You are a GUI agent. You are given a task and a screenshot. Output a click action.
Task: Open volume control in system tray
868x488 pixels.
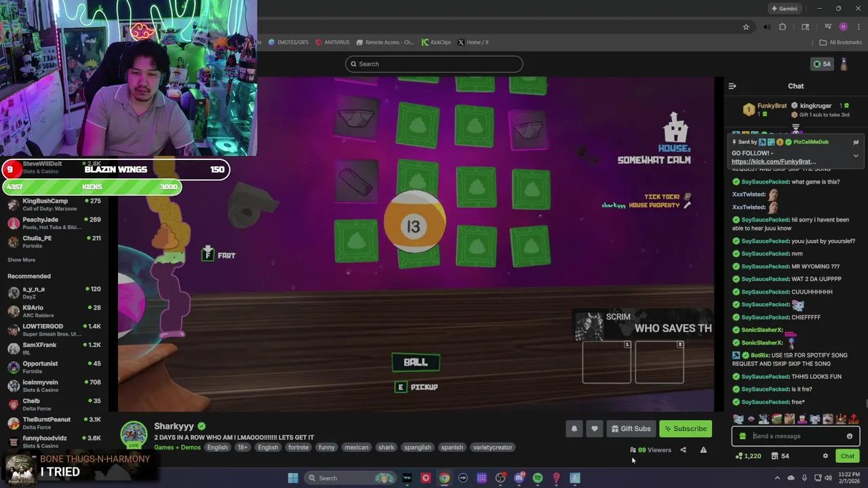[828, 478]
